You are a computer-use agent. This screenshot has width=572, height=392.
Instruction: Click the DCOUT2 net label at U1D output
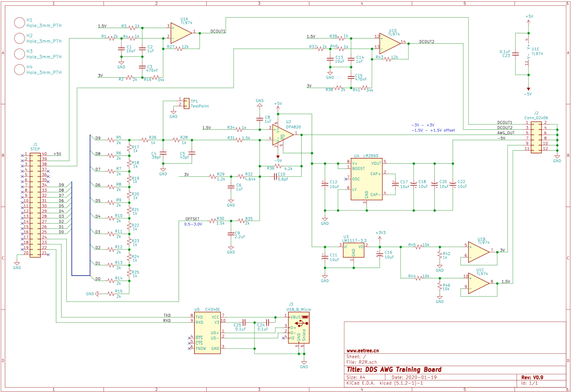click(427, 42)
